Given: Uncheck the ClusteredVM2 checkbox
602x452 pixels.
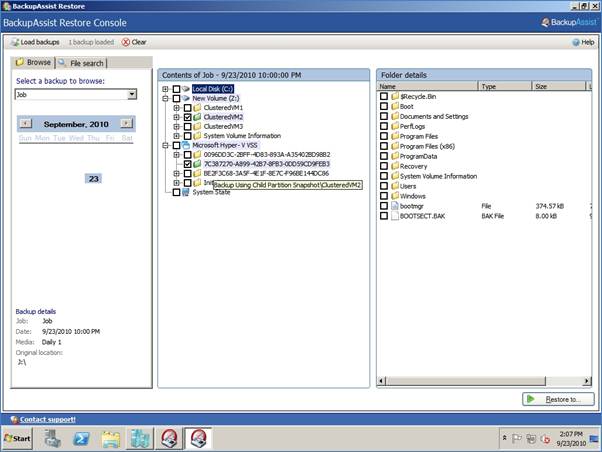Looking at the screenshot, I should tap(187, 117).
